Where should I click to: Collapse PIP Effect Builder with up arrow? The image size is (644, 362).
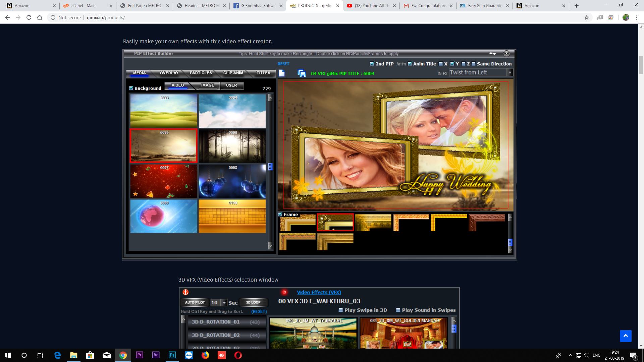(x=491, y=53)
